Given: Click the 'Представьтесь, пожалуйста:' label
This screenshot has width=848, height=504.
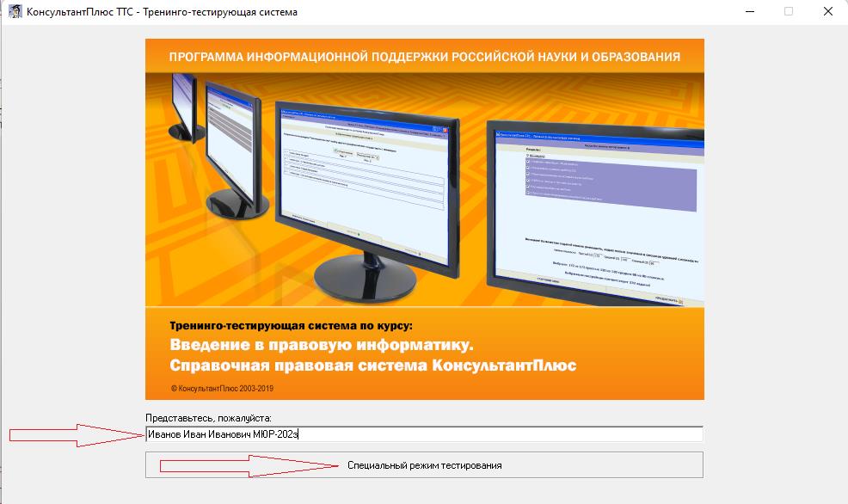Looking at the screenshot, I should click(208, 418).
